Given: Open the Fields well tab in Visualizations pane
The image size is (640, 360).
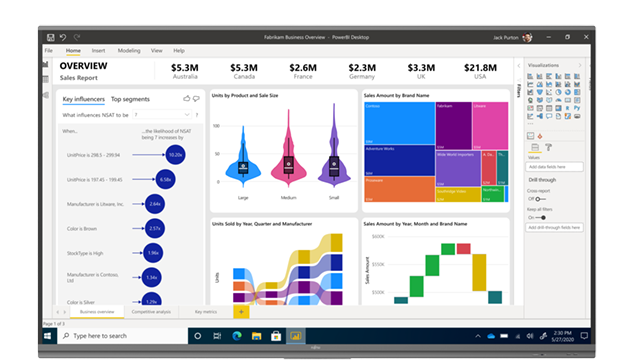Looking at the screenshot, I should point(535,147).
